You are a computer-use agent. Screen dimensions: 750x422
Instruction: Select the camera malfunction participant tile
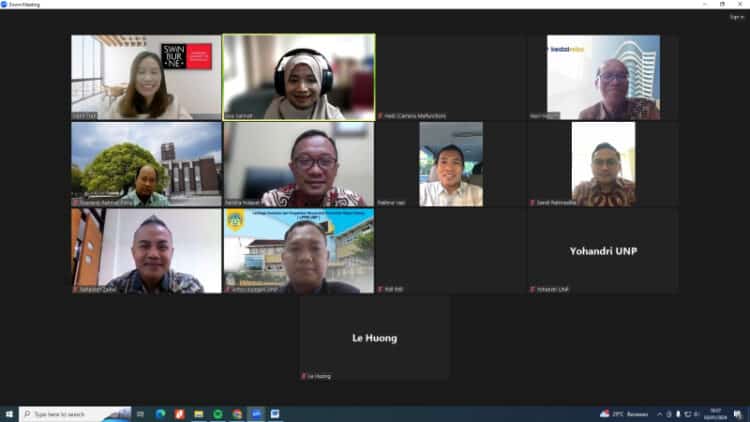[451, 77]
